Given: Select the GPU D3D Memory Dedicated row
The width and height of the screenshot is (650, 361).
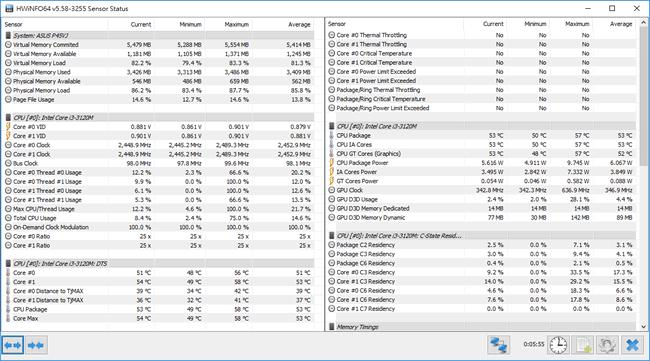Looking at the screenshot, I should point(482,208).
